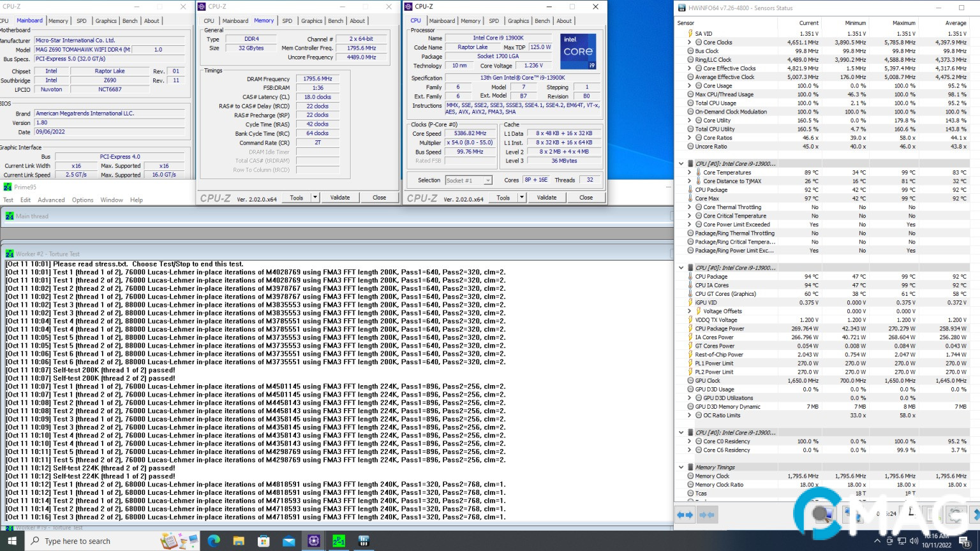Viewport: 980px width, 551px height.
Task: Open HWiNFO taskbar icon
Action: click(364, 541)
